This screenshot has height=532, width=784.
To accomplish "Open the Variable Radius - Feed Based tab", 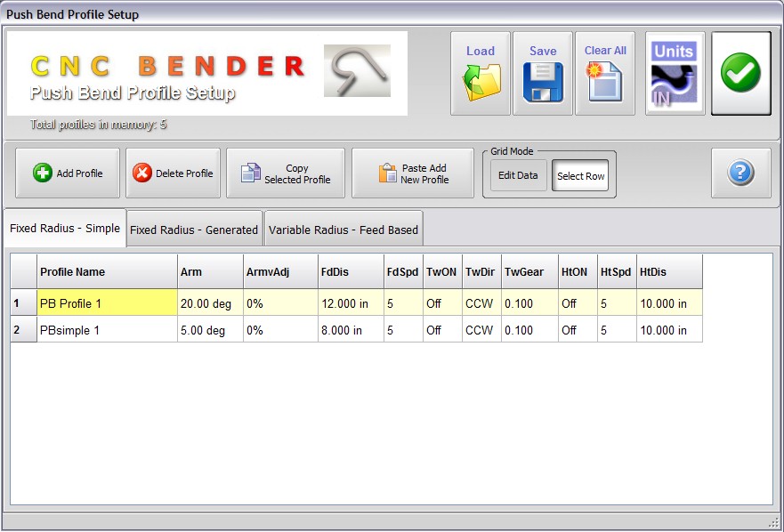I will click(343, 230).
